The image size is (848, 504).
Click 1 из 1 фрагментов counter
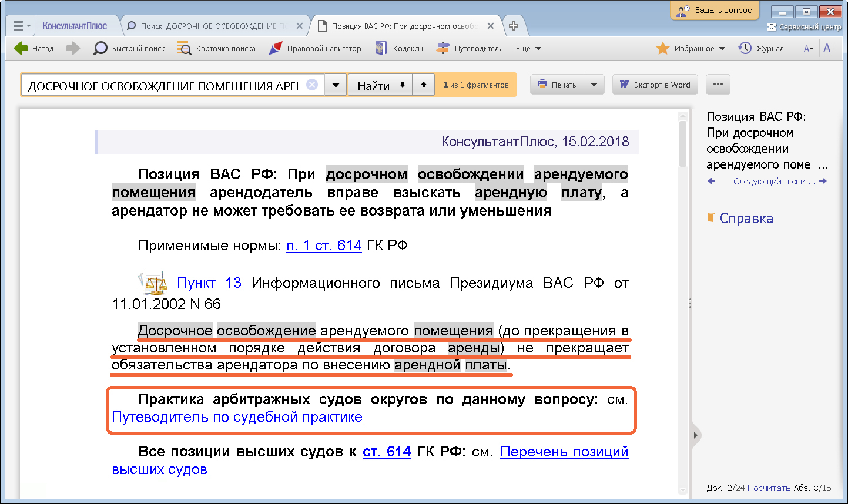click(476, 85)
